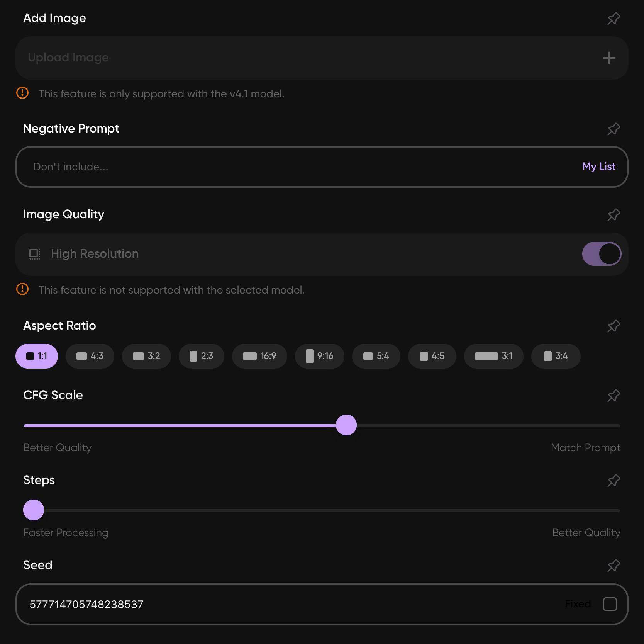Pin the CFG Scale section

[613, 395]
